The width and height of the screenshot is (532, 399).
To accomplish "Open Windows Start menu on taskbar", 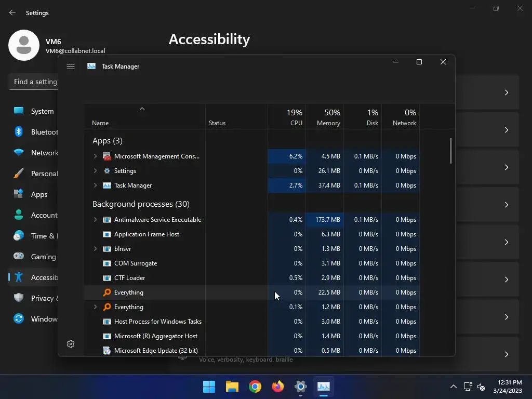I will click(x=209, y=387).
